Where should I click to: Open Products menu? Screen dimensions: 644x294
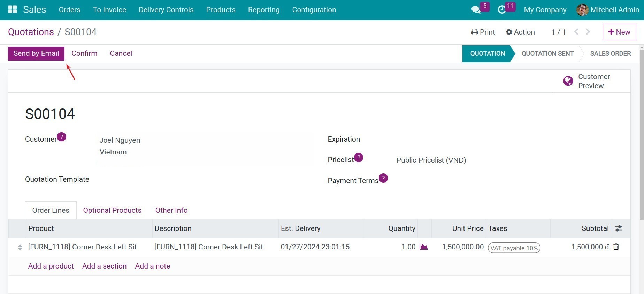click(221, 10)
